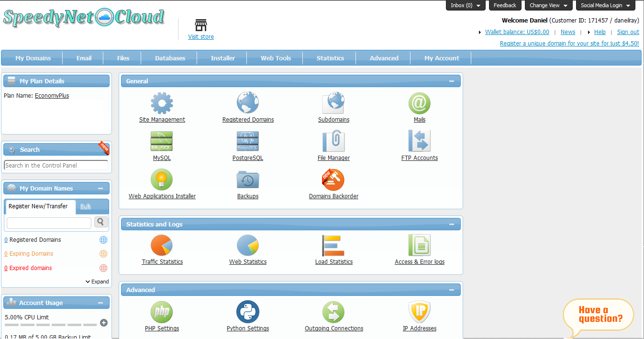Collapse the General section
The image size is (644, 339).
(x=452, y=81)
